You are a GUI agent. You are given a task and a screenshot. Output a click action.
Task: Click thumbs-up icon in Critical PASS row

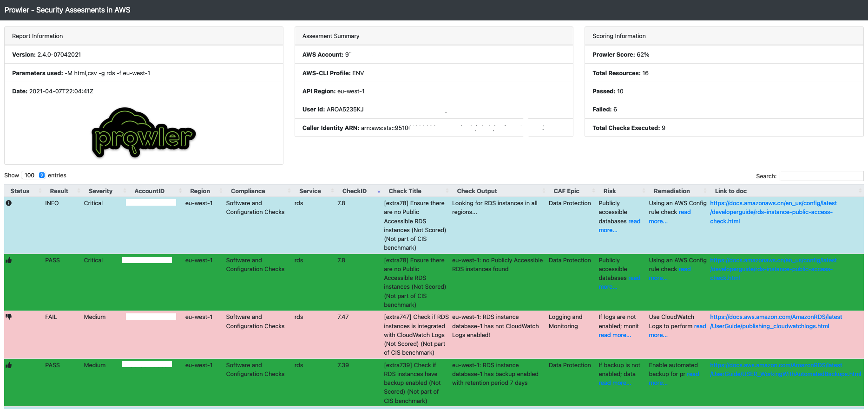[x=8, y=260]
